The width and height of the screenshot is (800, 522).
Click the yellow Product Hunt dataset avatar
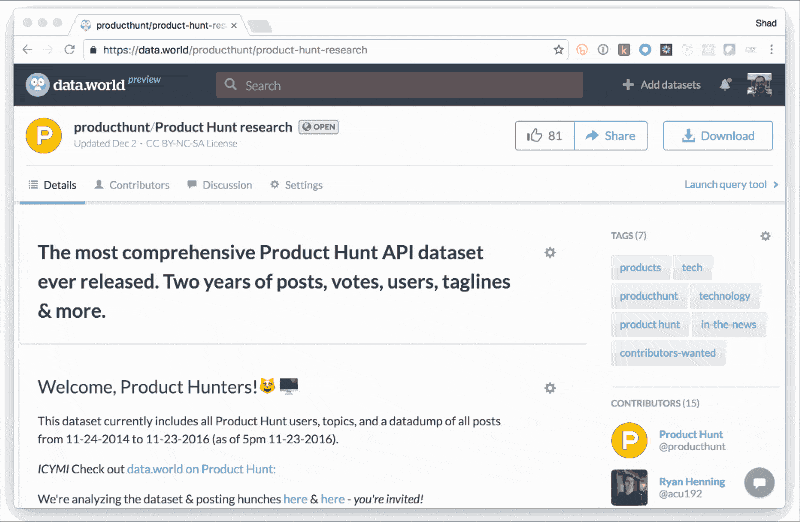[x=44, y=136]
